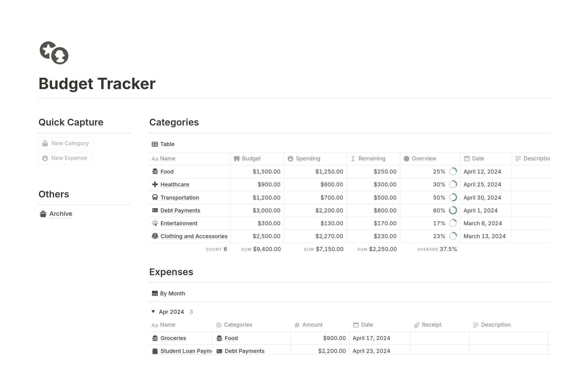The height and width of the screenshot is (367, 588).
Task: Click the Debt Payments 80% progress ring
Action: tap(453, 210)
